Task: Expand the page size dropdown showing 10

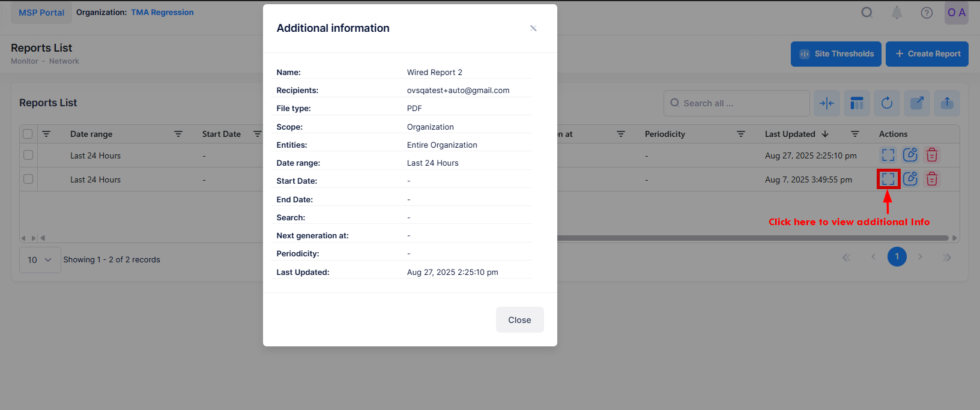Action: pos(40,260)
